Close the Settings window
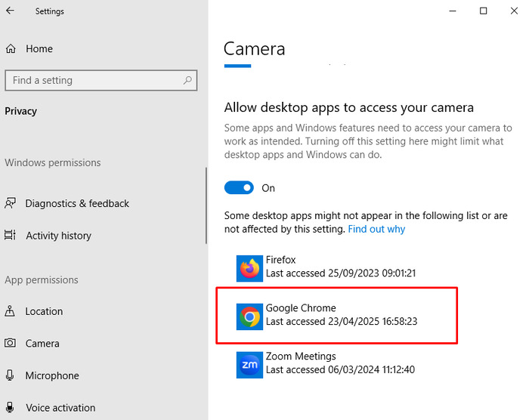529x420 pixels. 514,11
